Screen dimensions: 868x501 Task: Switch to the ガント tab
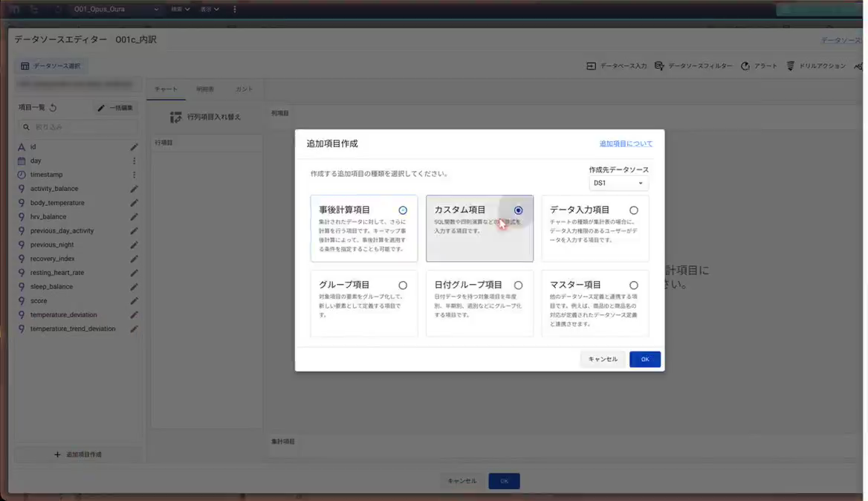(244, 89)
